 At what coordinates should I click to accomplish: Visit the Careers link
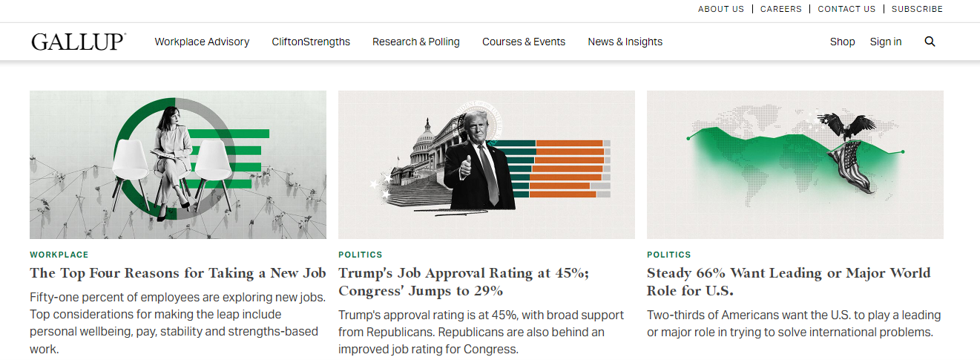coord(780,9)
